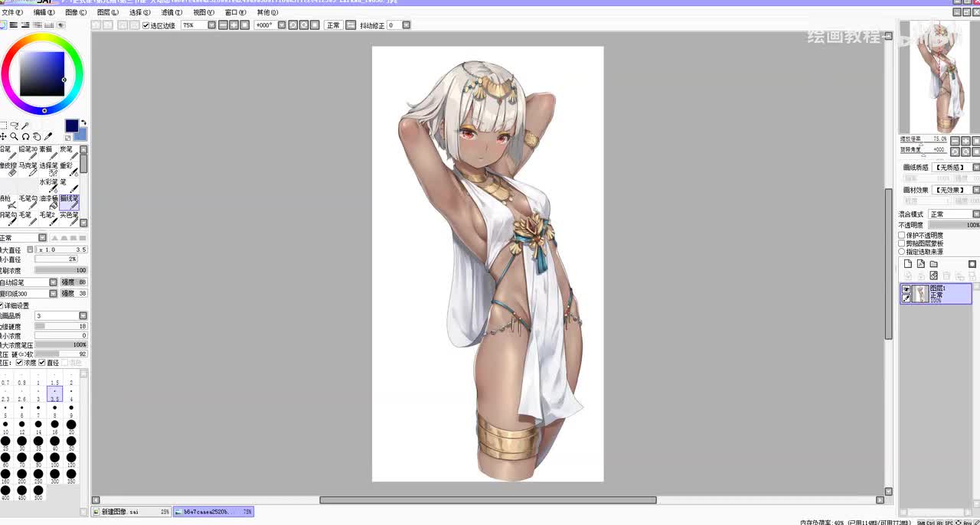Select the move tool
Image resolution: width=980 pixels, height=525 pixels.
[3, 136]
